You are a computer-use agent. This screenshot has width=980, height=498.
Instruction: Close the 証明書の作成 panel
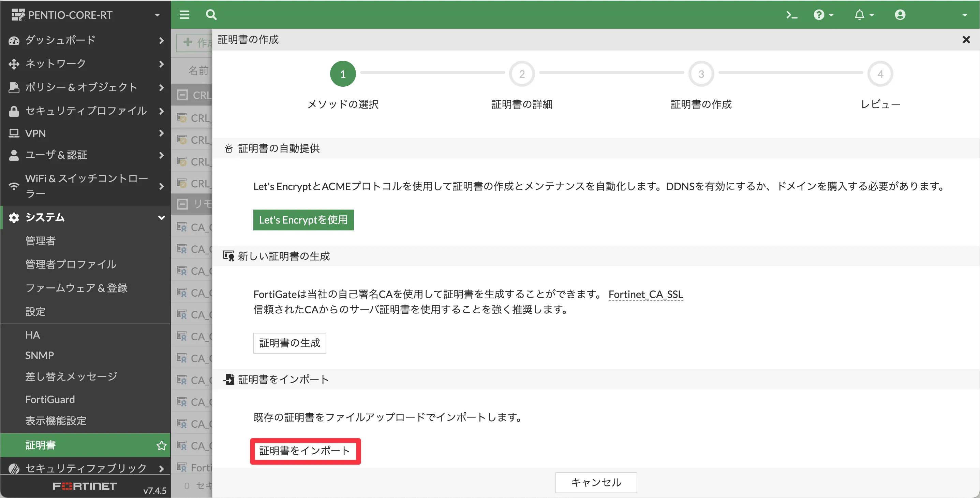(x=966, y=40)
